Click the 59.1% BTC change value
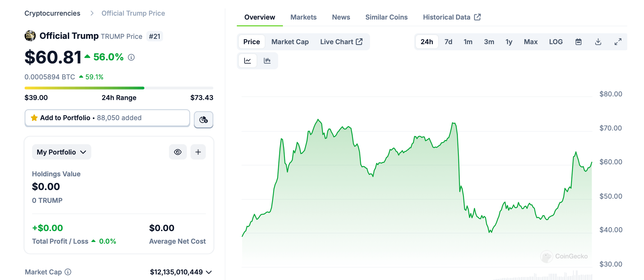This screenshot has height=280, width=644. click(94, 77)
